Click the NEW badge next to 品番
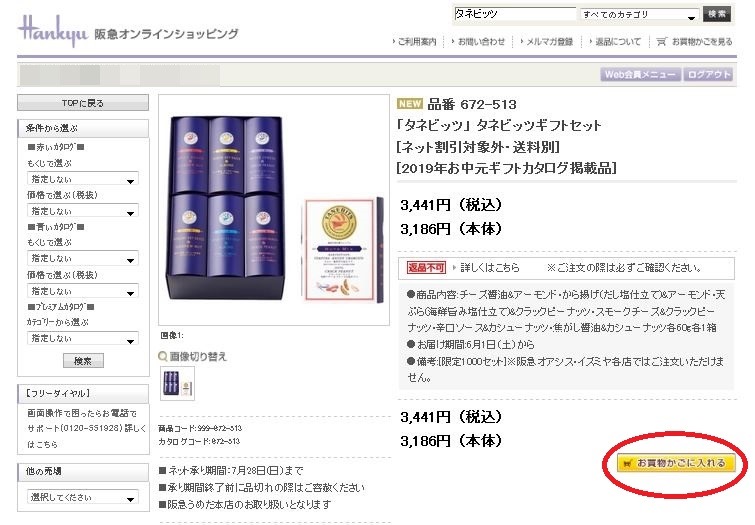 [x=410, y=104]
